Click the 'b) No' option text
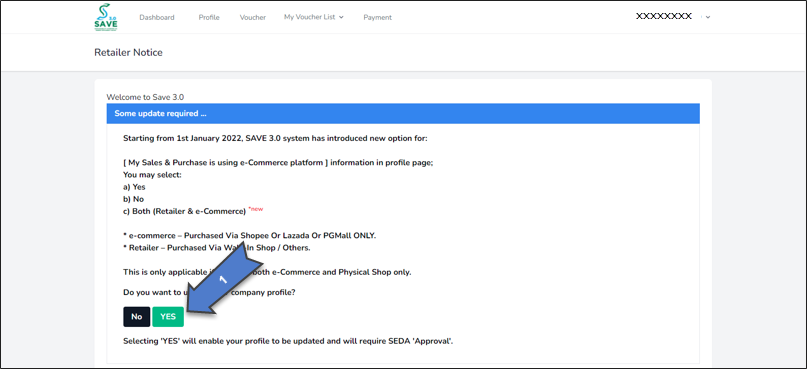The width and height of the screenshot is (807, 369). pos(134,199)
